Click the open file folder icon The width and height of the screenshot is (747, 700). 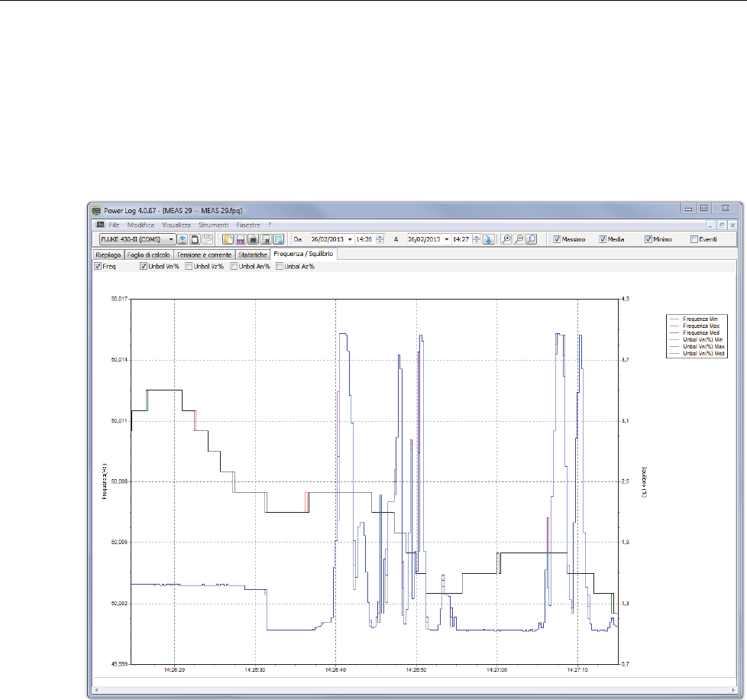[x=228, y=239]
